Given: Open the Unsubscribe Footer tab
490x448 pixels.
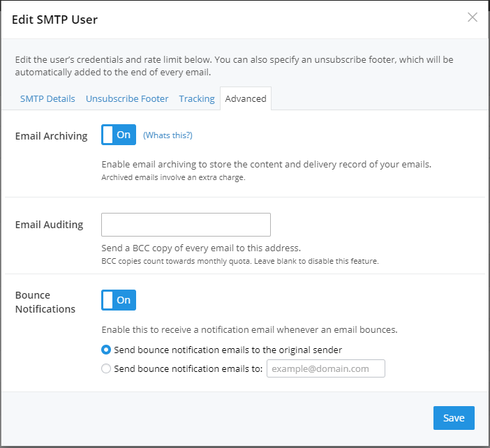Looking at the screenshot, I should pos(127,98).
